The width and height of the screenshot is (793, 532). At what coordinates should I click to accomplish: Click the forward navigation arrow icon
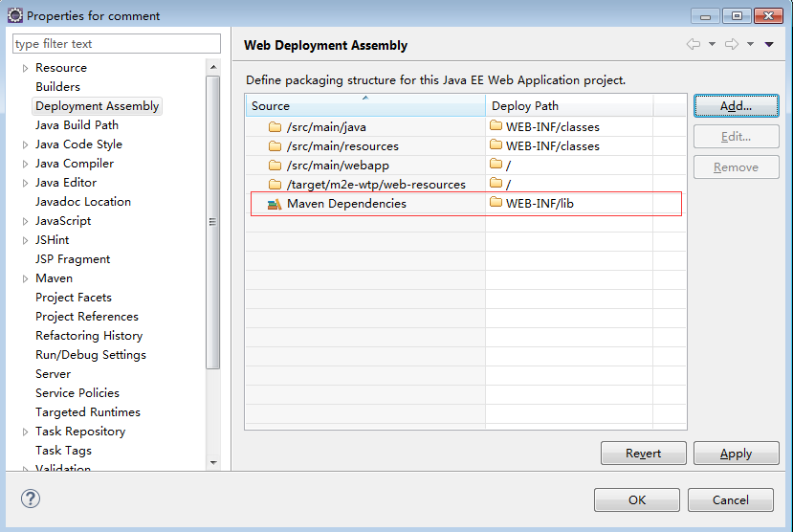point(732,45)
